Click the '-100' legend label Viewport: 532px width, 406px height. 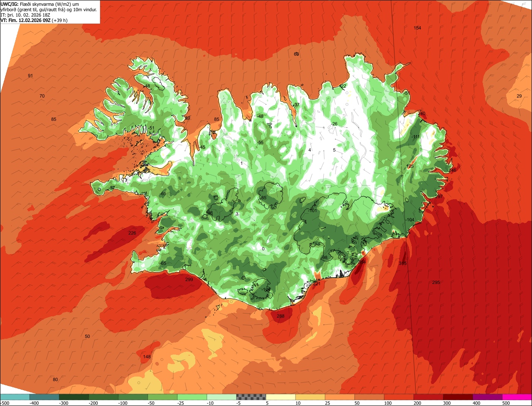click(x=123, y=403)
